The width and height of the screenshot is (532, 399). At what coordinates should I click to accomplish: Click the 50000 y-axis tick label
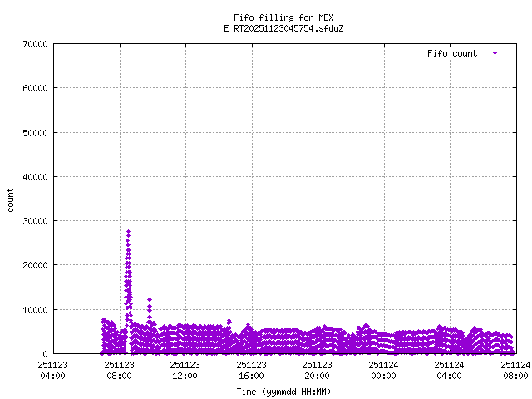click(32, 132)
